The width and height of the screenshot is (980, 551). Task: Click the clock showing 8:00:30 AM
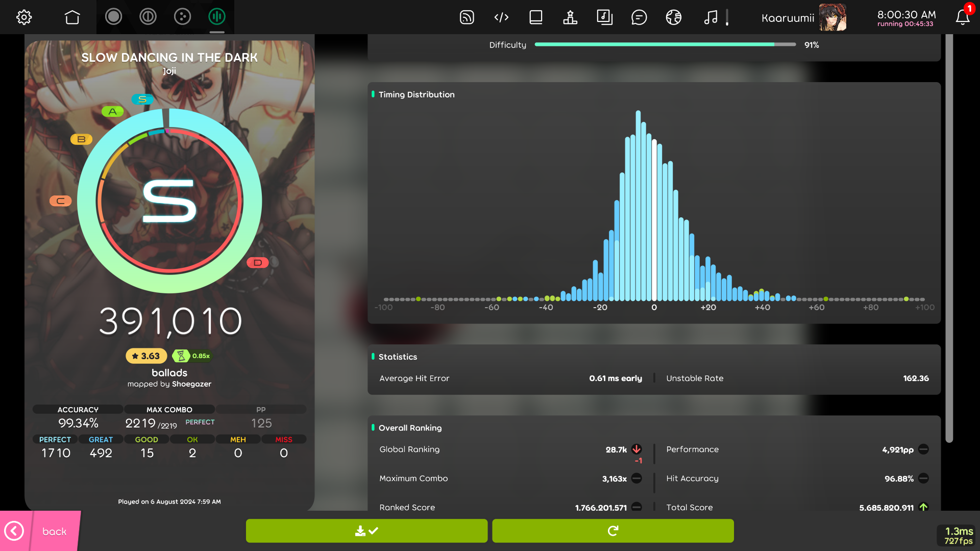[x=906, y=15]
